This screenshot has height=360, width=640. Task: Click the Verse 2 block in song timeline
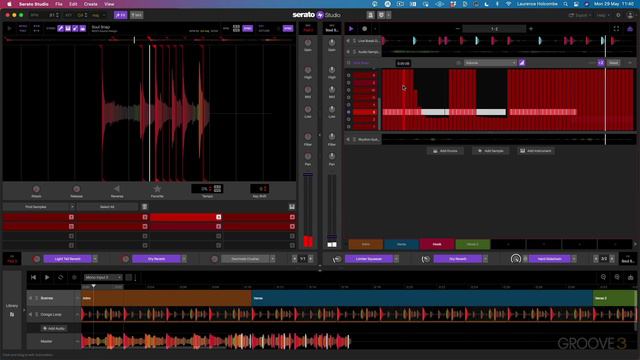(614, 298)
